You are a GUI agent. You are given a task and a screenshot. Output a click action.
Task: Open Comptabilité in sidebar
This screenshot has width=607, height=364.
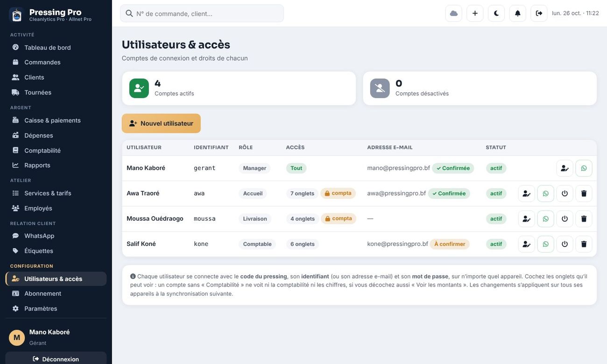(56, 150)
